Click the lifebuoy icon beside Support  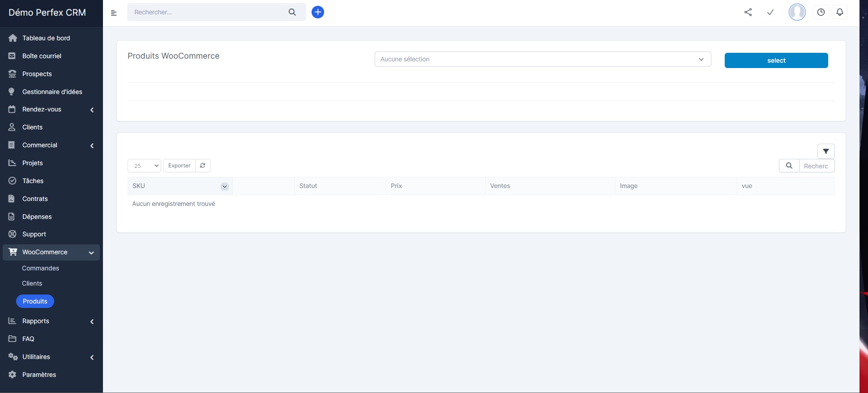(13, 234)
